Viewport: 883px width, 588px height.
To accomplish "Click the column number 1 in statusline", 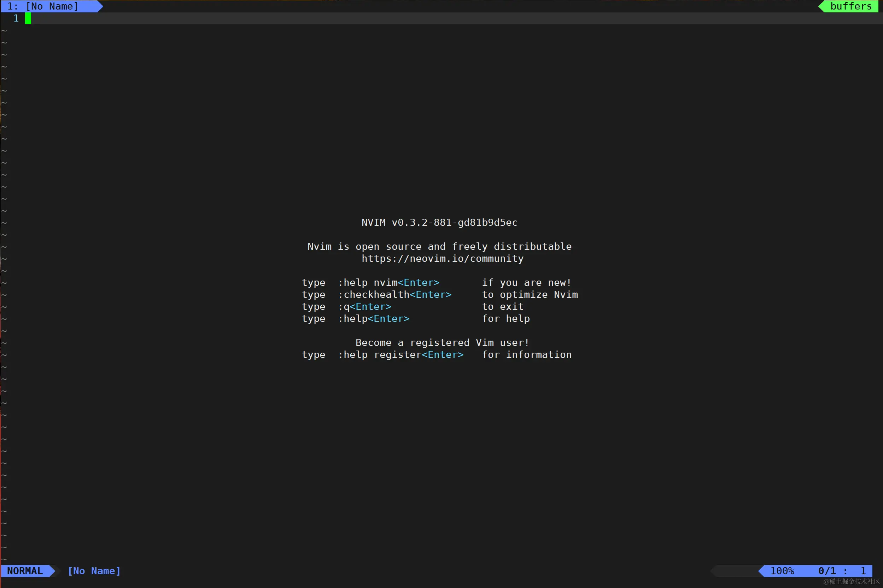I will pos(863,571).
